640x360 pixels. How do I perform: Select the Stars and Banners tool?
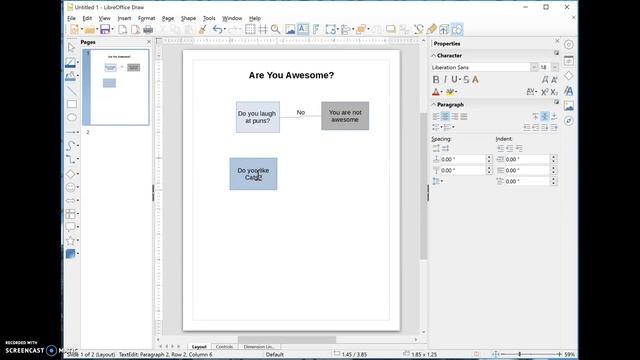pyautogui.click(x=70, y=241)
